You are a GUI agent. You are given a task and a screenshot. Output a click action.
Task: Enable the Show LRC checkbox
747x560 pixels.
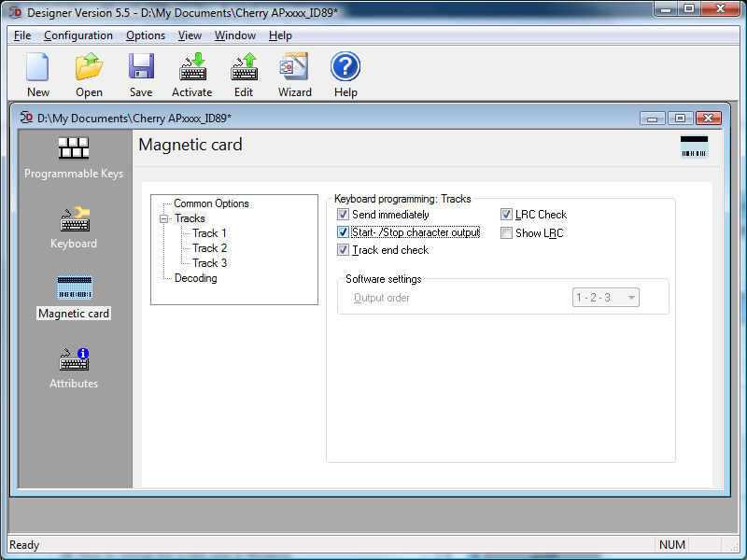tap(506, 233)
